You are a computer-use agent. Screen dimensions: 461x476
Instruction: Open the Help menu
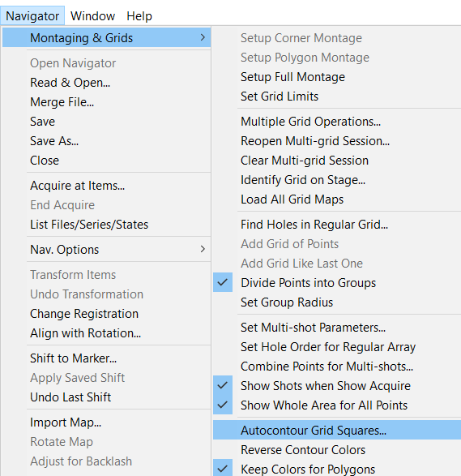point(139,15)
